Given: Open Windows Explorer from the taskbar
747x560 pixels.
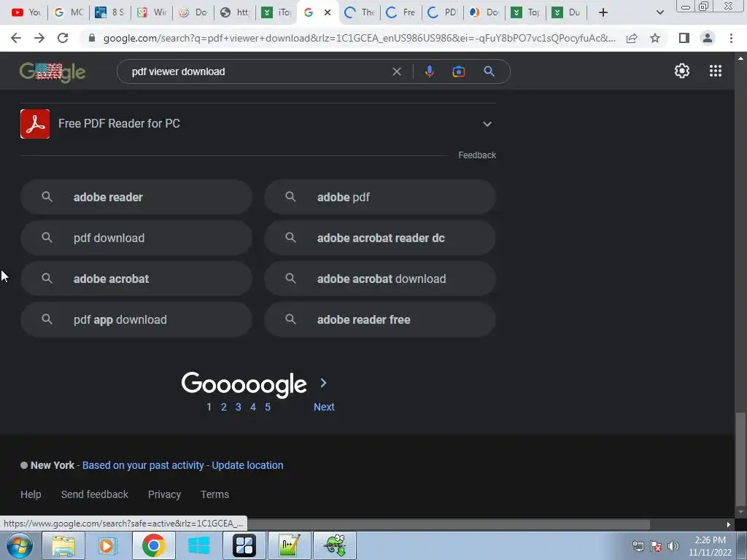Looking at the screenshot, I should click(63, 545).
